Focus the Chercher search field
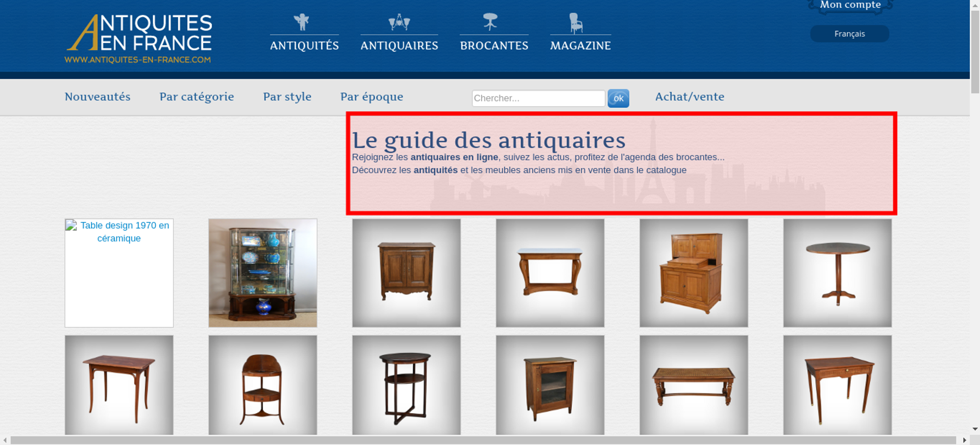Screen dimensions: 980x445 click(538, 98)
